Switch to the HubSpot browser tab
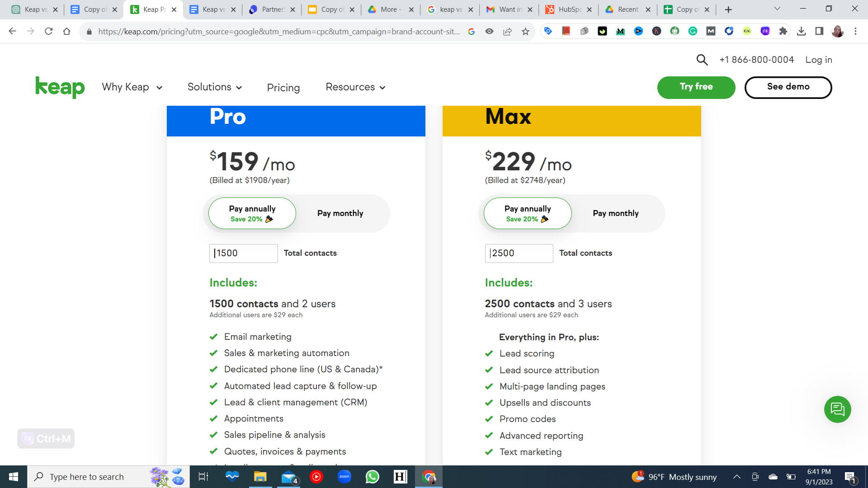The width and height of the screenshot is (868, 488). click(x=568, y=9)
